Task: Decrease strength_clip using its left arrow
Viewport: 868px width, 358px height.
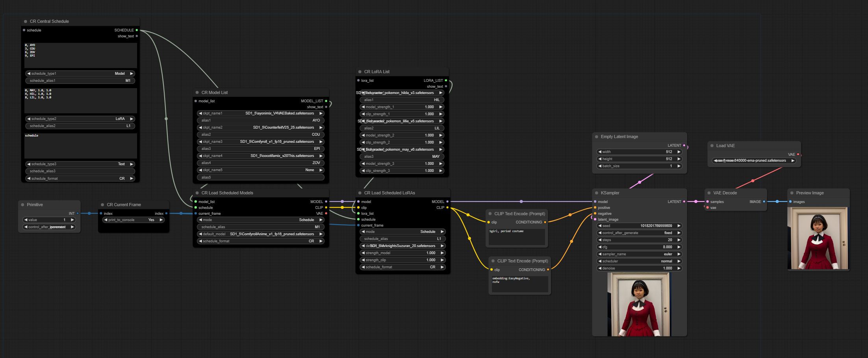Action: point(363,260)
